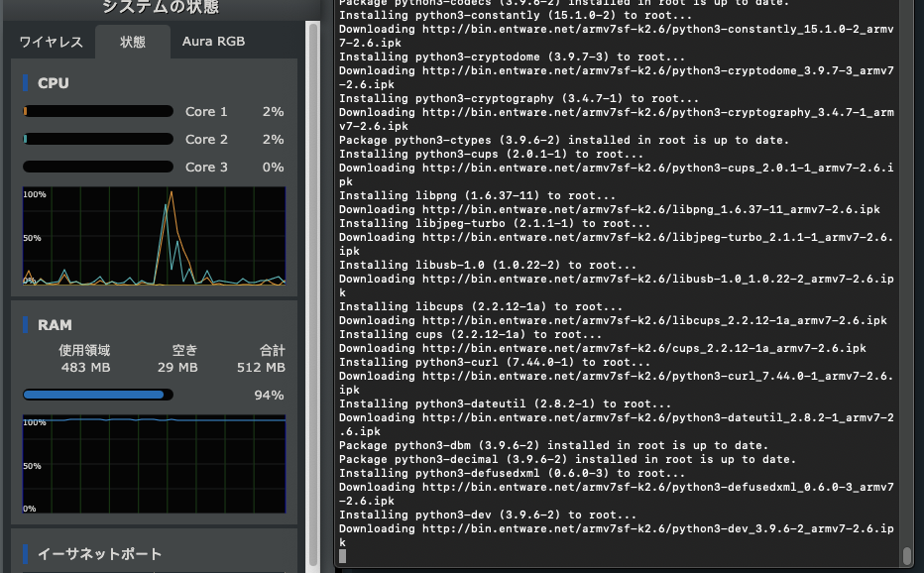924x573 pixels.
Task: Click the CPU section heading
Action: 53,83
